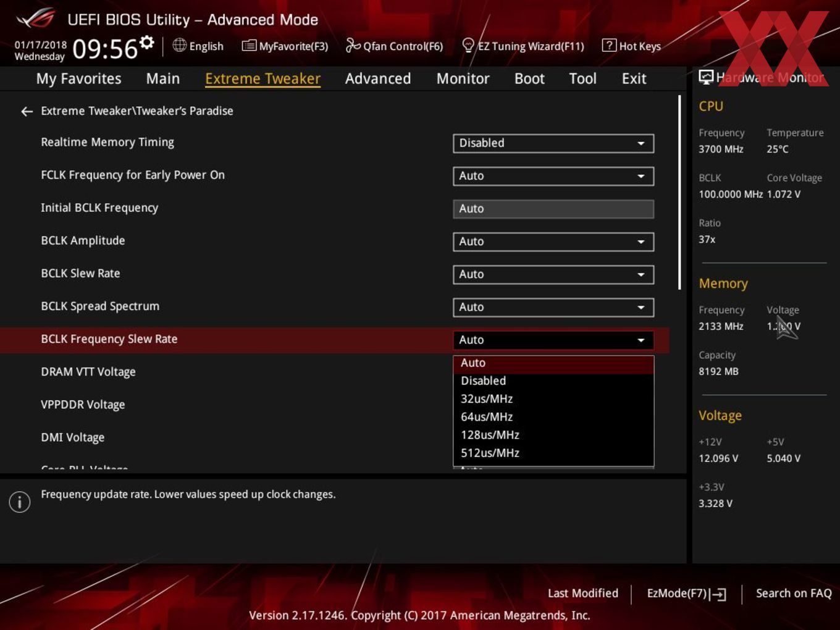The image size is (840, 630).
Task: Click the settings list scrollbar
Action: [679, 192]
